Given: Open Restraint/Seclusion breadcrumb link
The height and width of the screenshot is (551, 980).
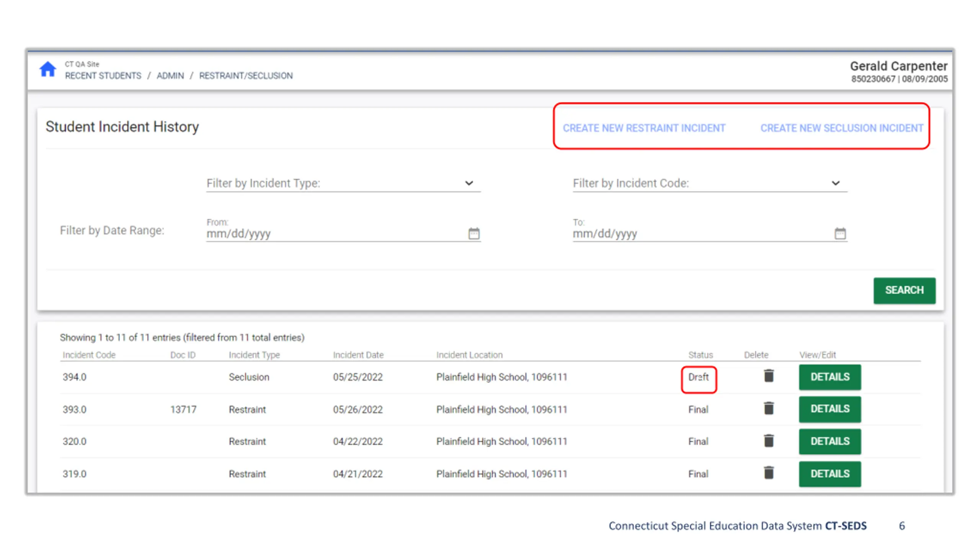Looking at the screenshot, I should pyautogui.click(x=246, y=76).
